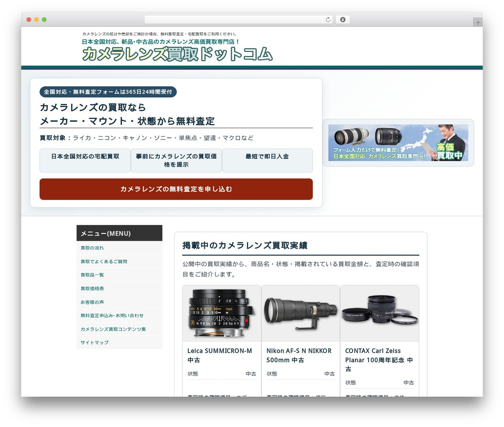Click the 掲載中のカメラレンズ買取実績 heading
The image size is (504, 427).
coord(245,245)
